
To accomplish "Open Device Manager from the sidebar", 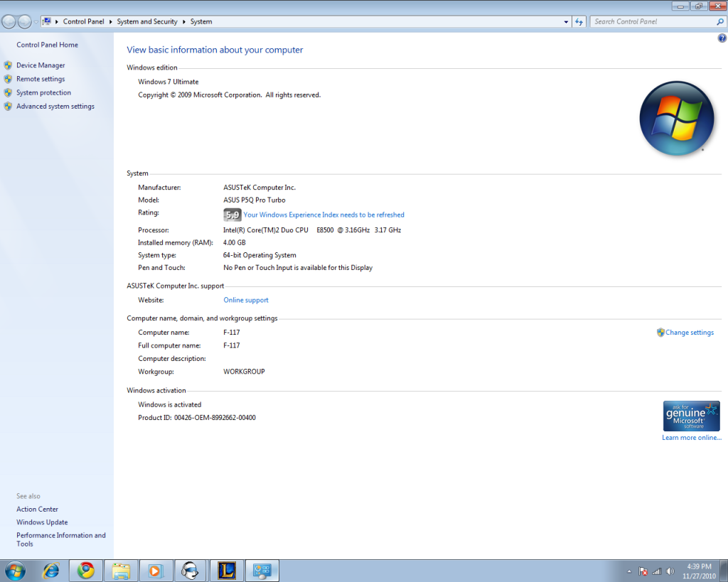I will pyautogui.click(x=41, y=65).
